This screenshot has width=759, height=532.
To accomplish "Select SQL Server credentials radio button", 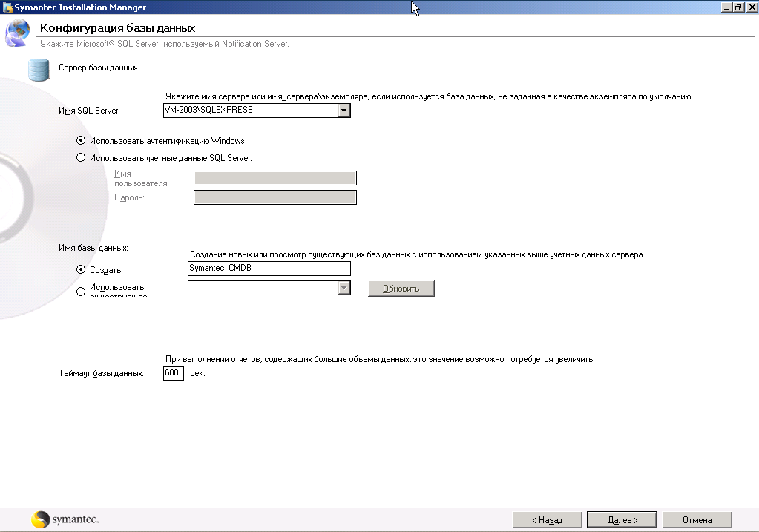I will click(x=81, y=157).
